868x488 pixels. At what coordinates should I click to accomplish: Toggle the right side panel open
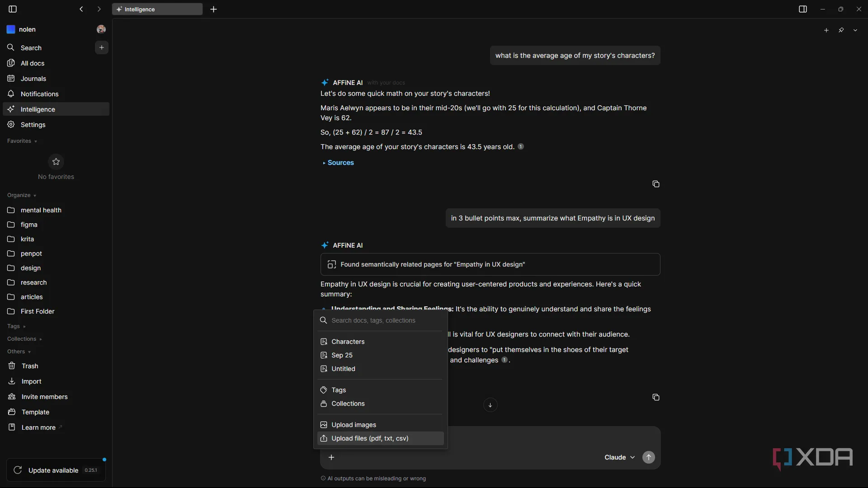coord(803,9)
